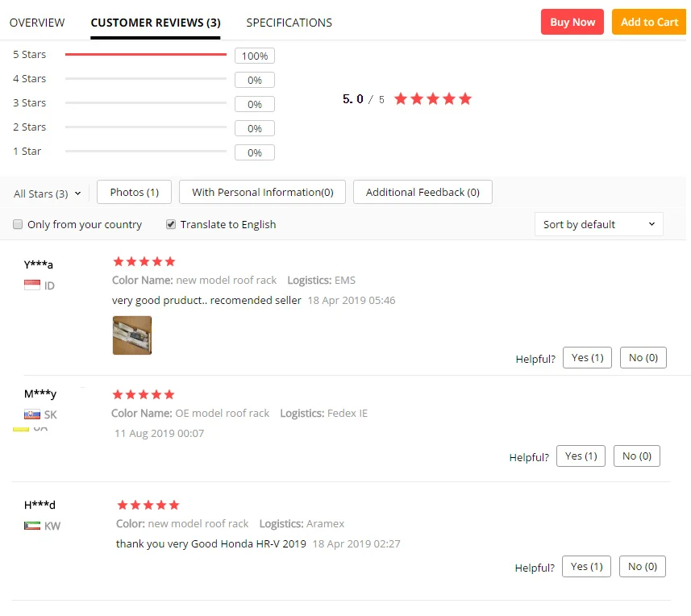Click the review text 'thank you very Good Honda HR-V 2019'
Image resolution: width=691 pixels, height=616 pixels.
pos(211,543)
